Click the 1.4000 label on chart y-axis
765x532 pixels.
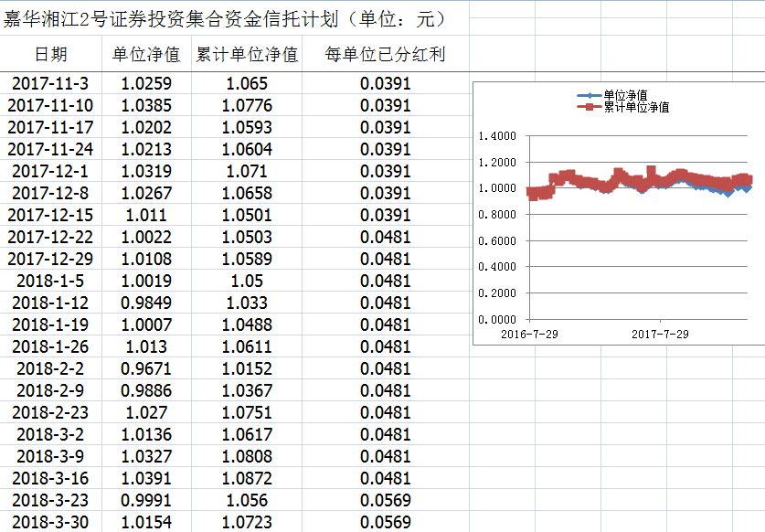[497, 136]
